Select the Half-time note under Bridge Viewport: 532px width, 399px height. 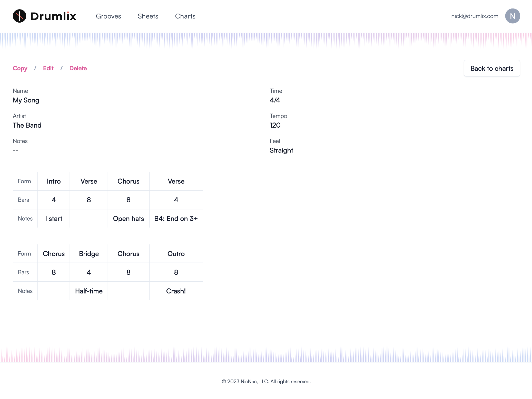pos(89,291)
